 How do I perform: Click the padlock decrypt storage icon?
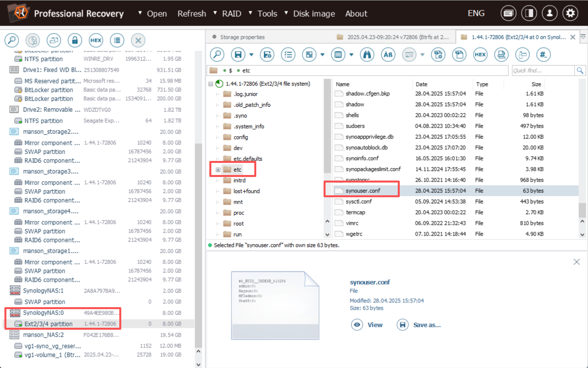coord(75,40)
